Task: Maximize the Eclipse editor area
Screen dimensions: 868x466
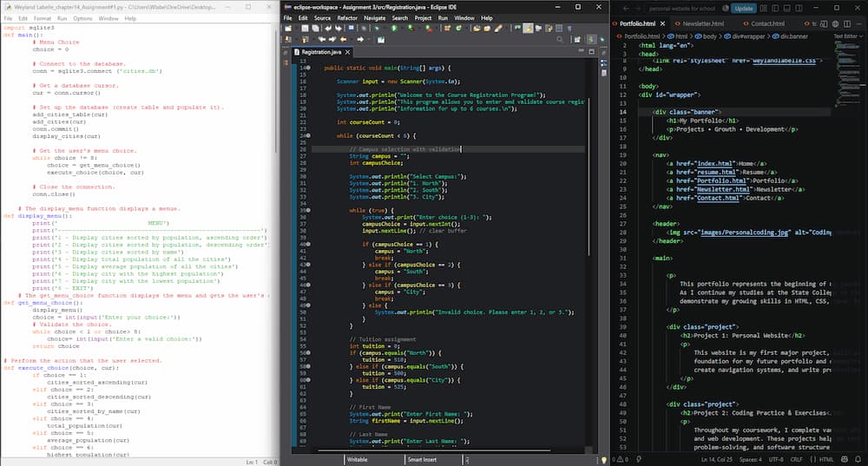Action: click(x=591, y=51)
